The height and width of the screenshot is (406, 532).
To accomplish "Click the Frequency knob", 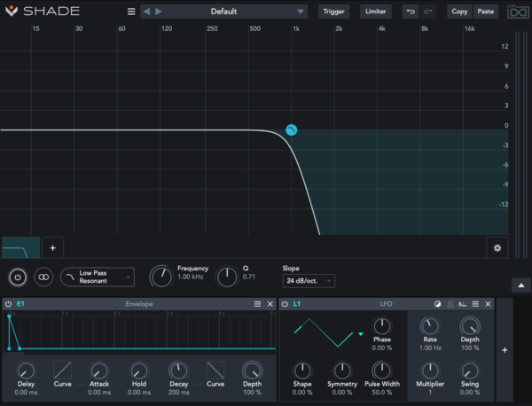I will click(161, 277).
